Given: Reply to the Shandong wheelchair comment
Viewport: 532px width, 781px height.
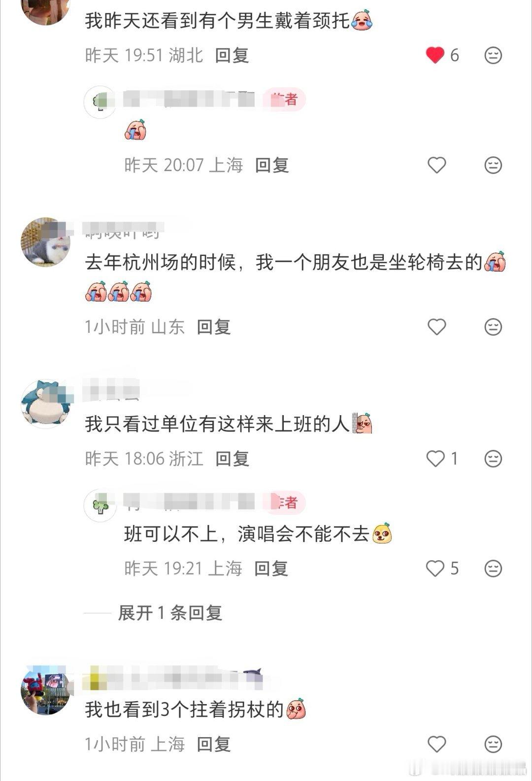Looking at the screenshot, I should [214, 327].
